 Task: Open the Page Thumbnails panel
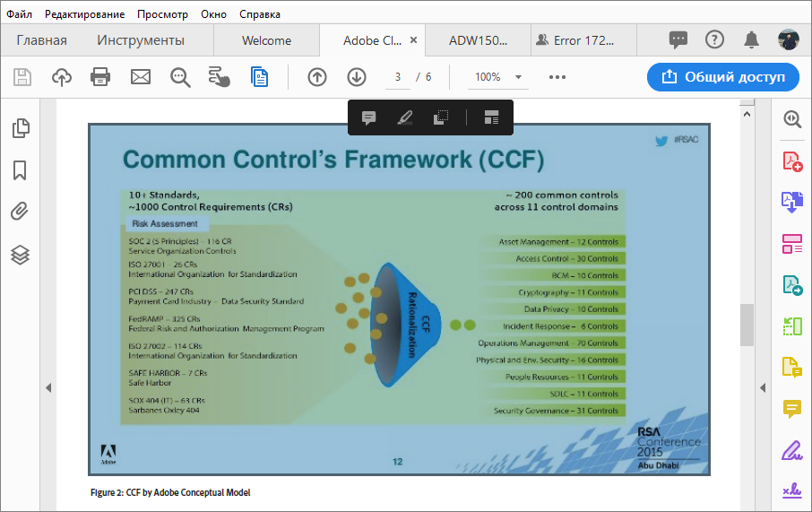[21, 128]
